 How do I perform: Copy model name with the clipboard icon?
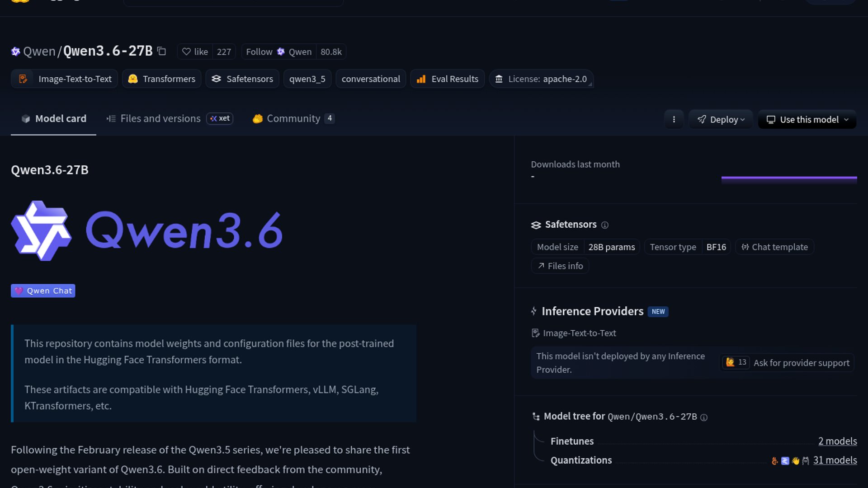point(161,52)
